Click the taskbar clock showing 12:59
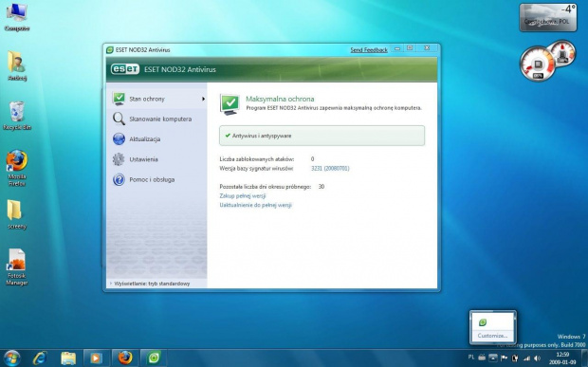The height and width of the screenshot is (367, 588). [562, 358]
